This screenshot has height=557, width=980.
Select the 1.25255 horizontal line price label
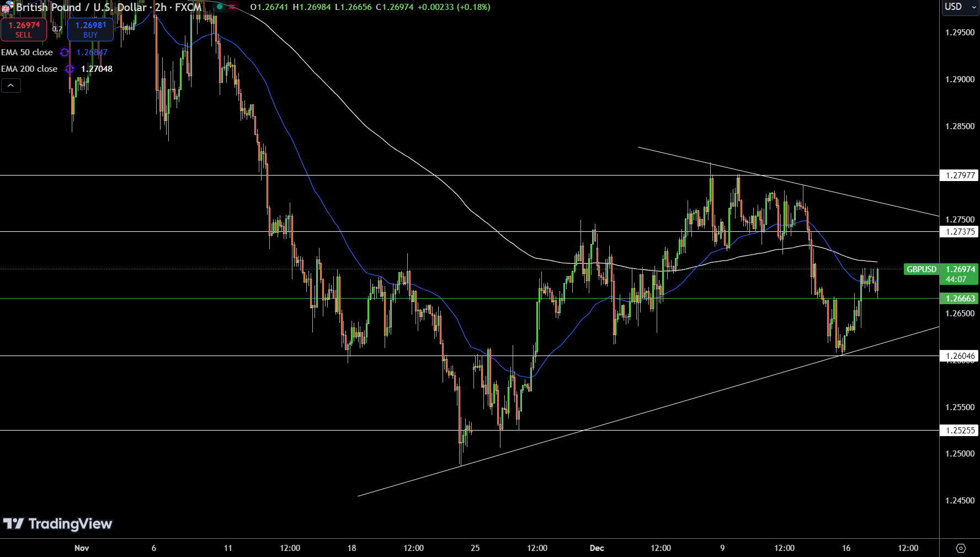pyautogui.click(x=960, y=431)
